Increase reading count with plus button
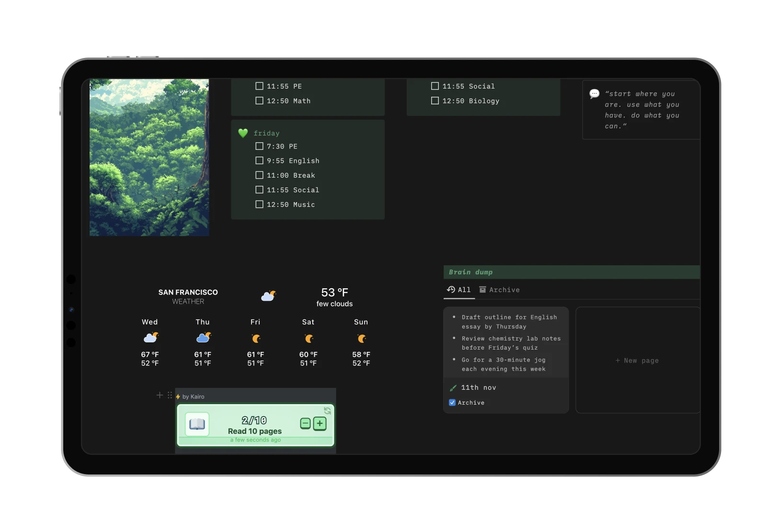The height and width of the screenshot is (532, 779). tap(320, 423)
